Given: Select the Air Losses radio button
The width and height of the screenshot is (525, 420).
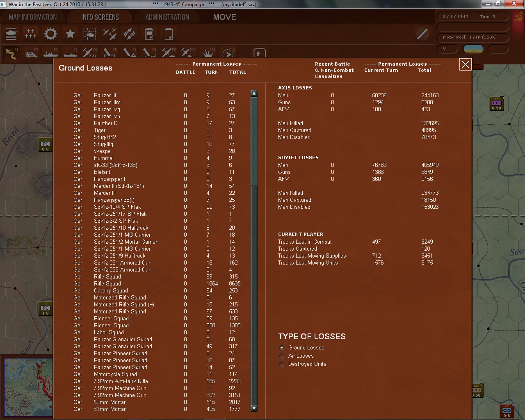Looking at the screenshot, I should [282, 356].
